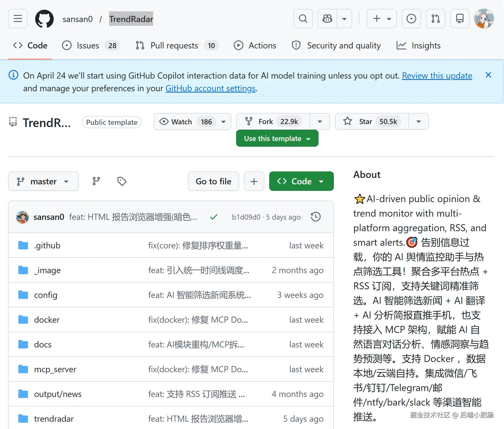
Task: Expand the Fork options caret
Action: tap(320, 122)
